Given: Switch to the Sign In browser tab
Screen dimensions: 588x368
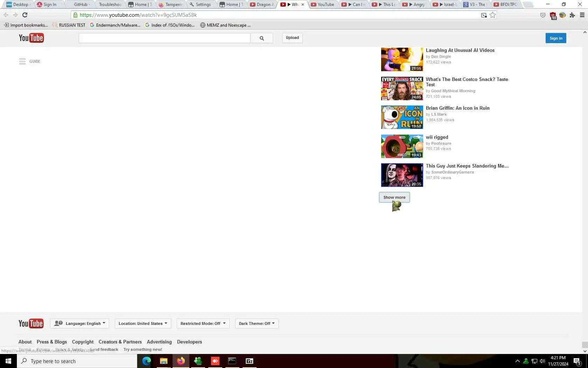Looking at the screenshot, I should tap(50, 5).
